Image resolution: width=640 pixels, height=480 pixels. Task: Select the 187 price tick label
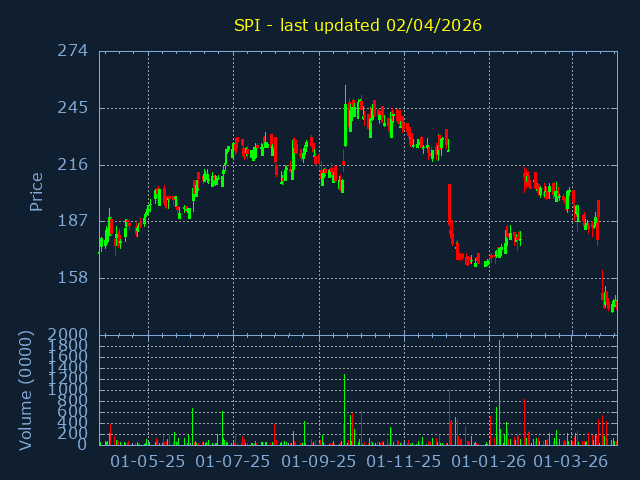pos(72,221)
